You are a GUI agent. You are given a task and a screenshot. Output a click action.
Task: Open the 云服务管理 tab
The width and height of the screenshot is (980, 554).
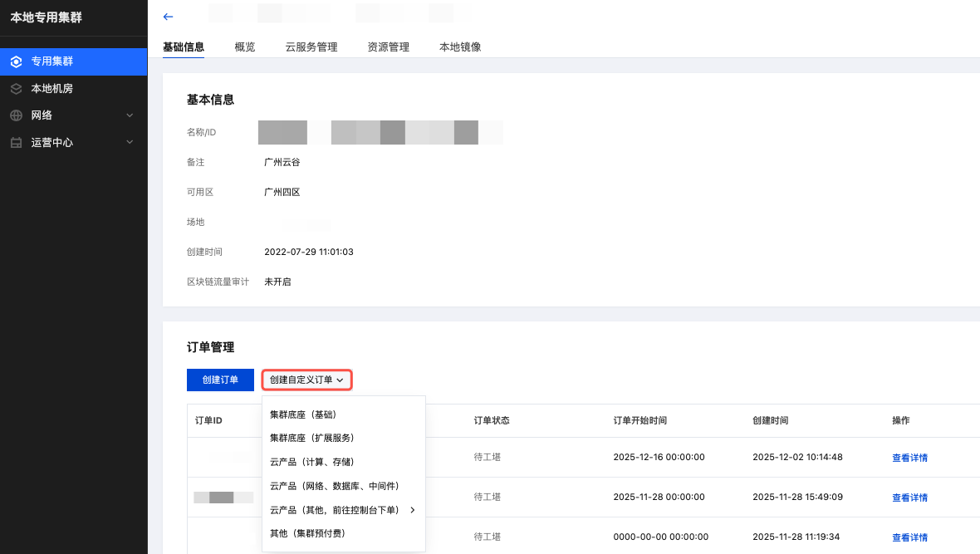[x=311, y=47]
